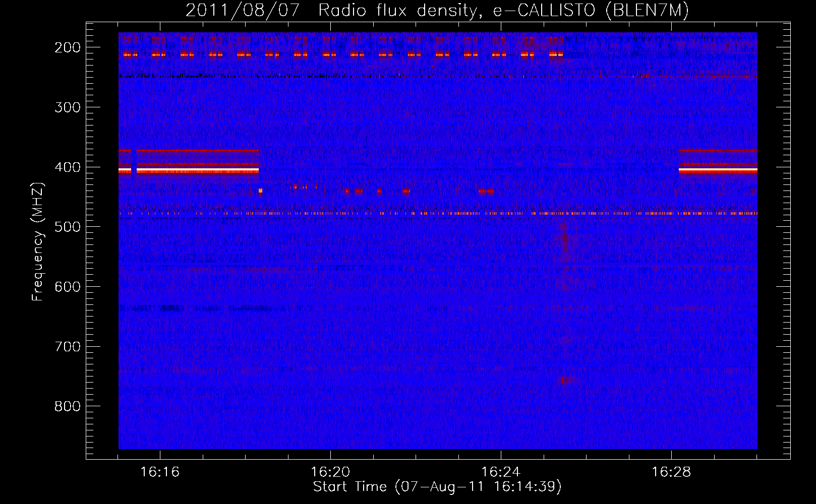Click the 600 frequency tick label
Screen dimensions: 816x504
pos(68,286)
